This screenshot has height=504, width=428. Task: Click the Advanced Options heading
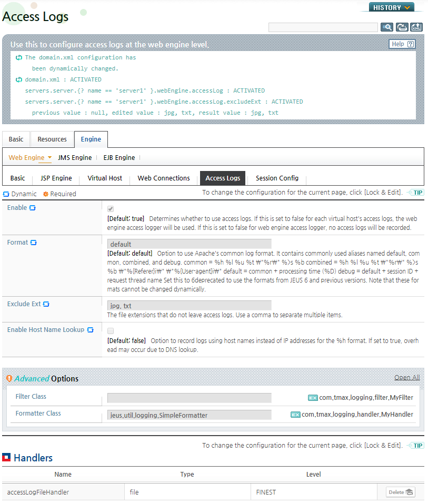46,379
